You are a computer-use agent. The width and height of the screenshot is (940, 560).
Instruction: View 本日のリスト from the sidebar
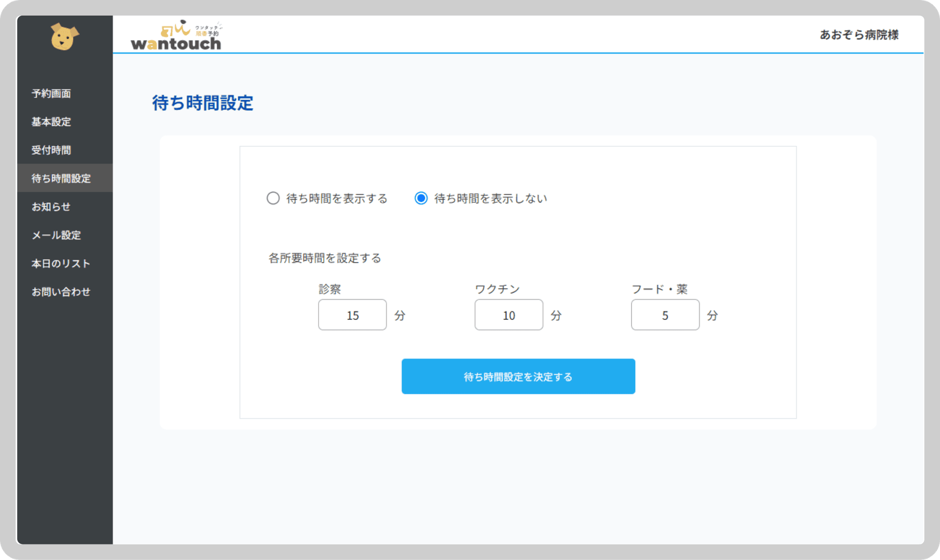pyautogui.click(x=61, y=263)
